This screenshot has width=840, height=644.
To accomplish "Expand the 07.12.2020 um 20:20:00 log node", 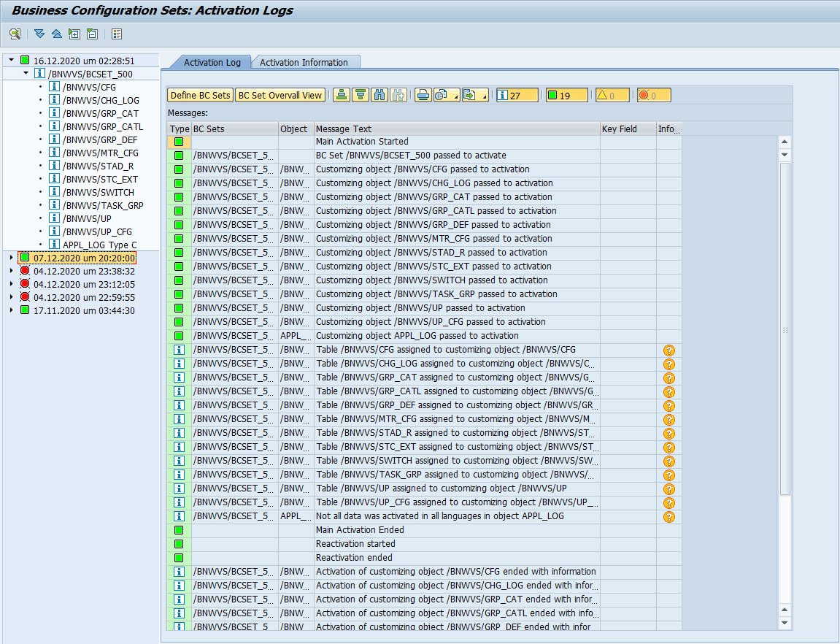I will click(x=11, y=258).
